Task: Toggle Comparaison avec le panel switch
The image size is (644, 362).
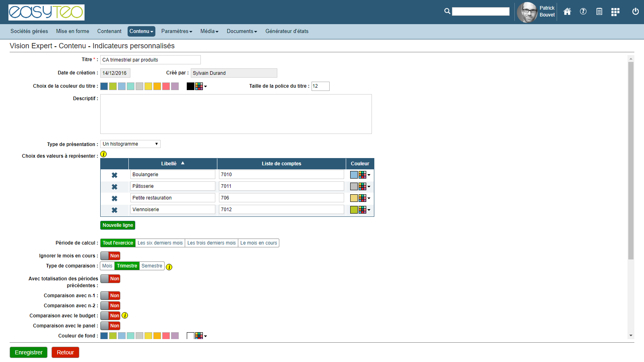Action: [x=110, y=326]
